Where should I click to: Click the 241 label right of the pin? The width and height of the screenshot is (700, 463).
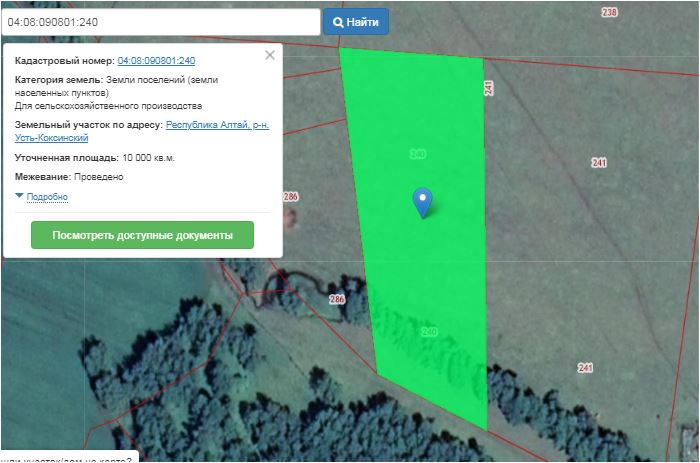click(599, 163)
